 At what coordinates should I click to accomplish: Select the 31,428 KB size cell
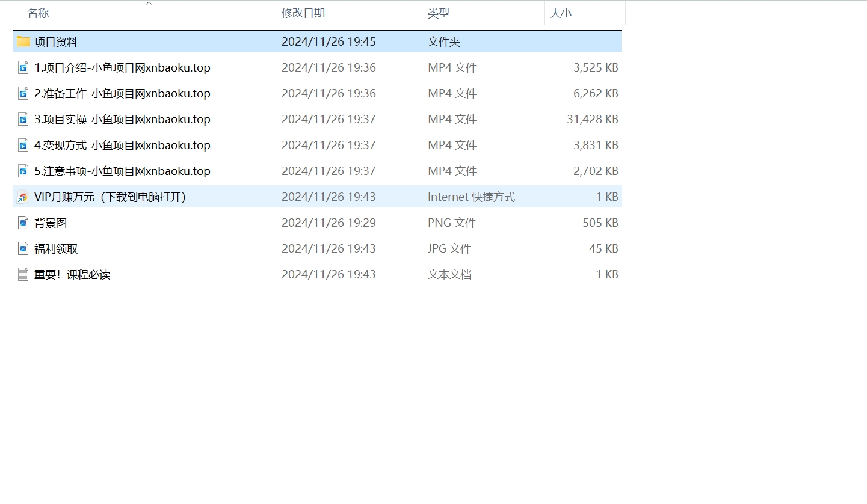point(592,119)
